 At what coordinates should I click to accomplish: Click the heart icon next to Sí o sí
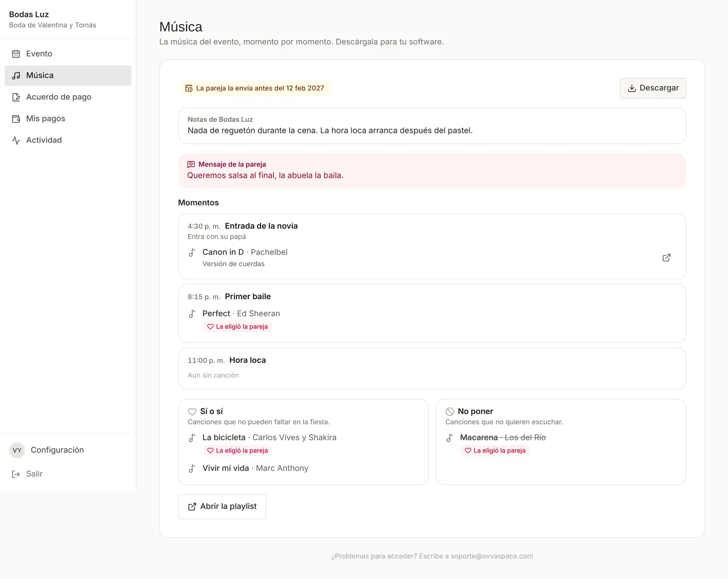(x=192, y=412)
